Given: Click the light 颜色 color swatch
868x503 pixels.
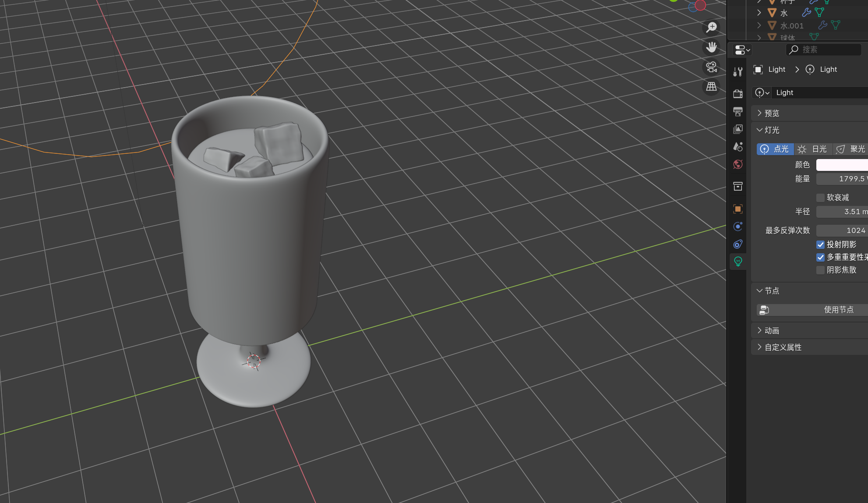Looking at the screenshot, I should coord(842,165).
